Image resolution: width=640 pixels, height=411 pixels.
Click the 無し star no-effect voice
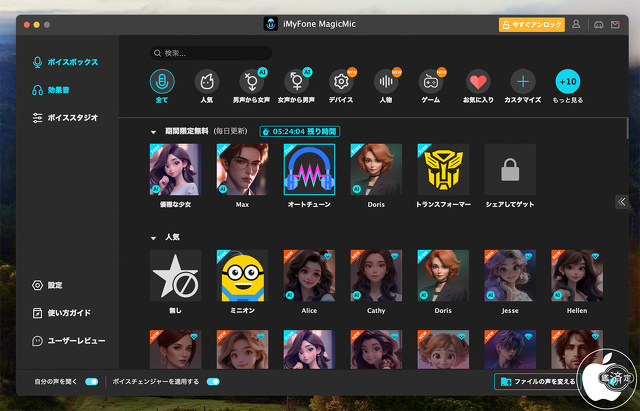click(176, 275)
